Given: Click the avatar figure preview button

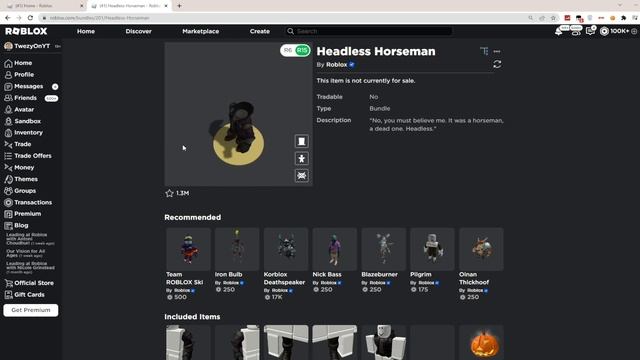Looking at the screenshot, I should 302,158.
